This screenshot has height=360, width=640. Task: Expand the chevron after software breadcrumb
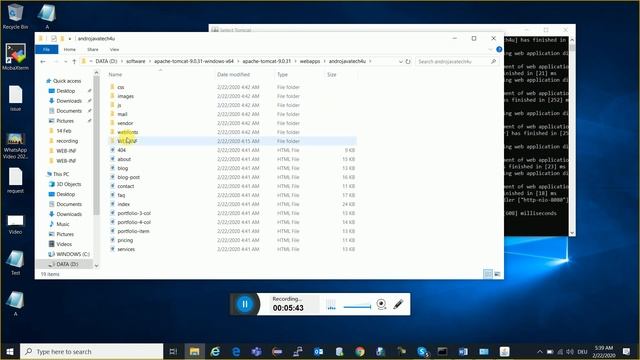(150, 61)
